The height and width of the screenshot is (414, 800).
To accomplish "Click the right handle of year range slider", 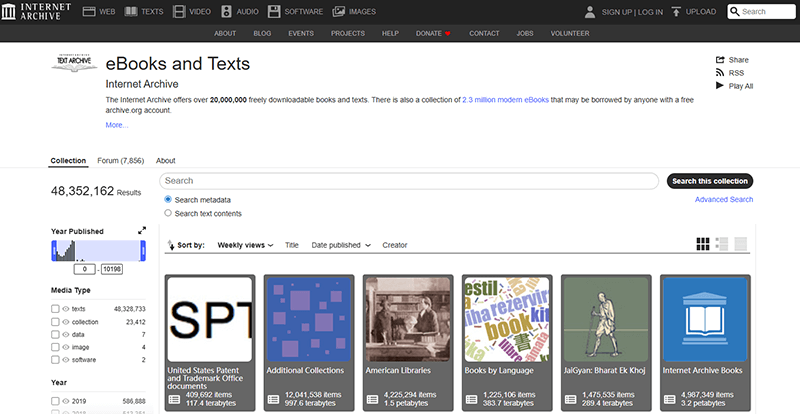I will point(143,251).
